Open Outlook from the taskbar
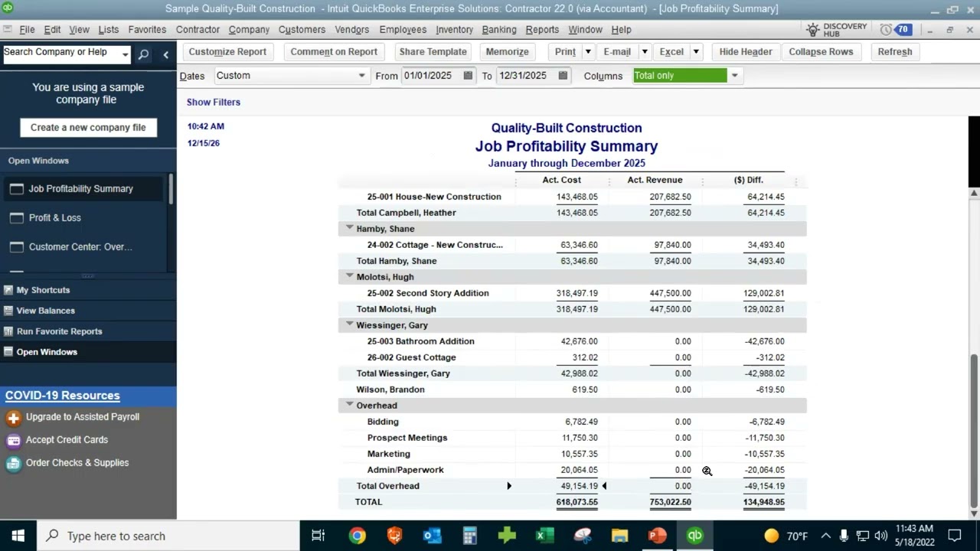 (x=432, y=536)
